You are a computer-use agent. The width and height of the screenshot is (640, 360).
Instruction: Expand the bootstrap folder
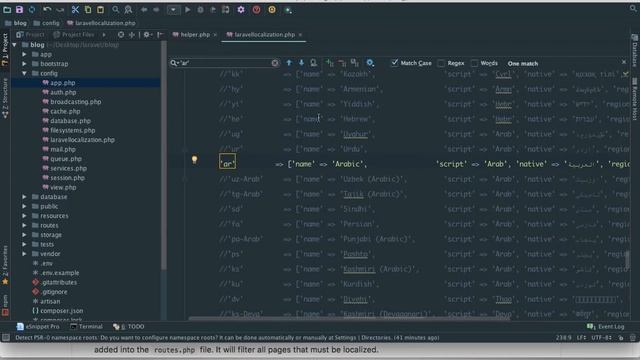tap(24, 64)
